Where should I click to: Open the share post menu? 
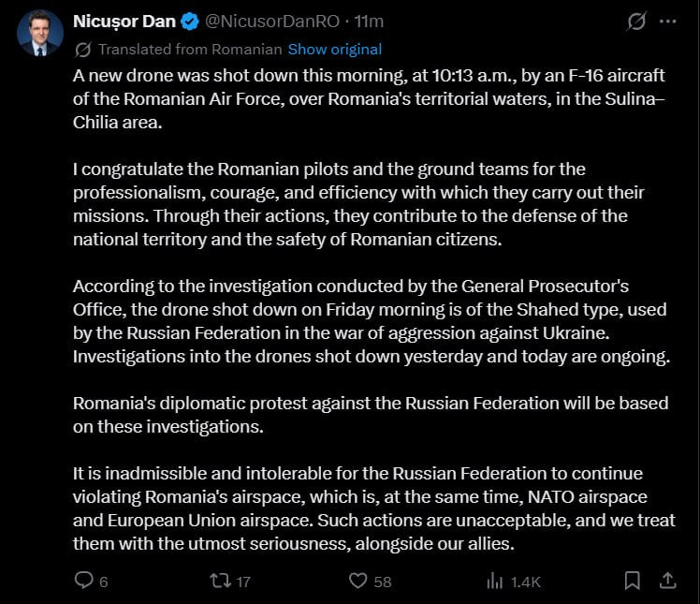[668, 581]
